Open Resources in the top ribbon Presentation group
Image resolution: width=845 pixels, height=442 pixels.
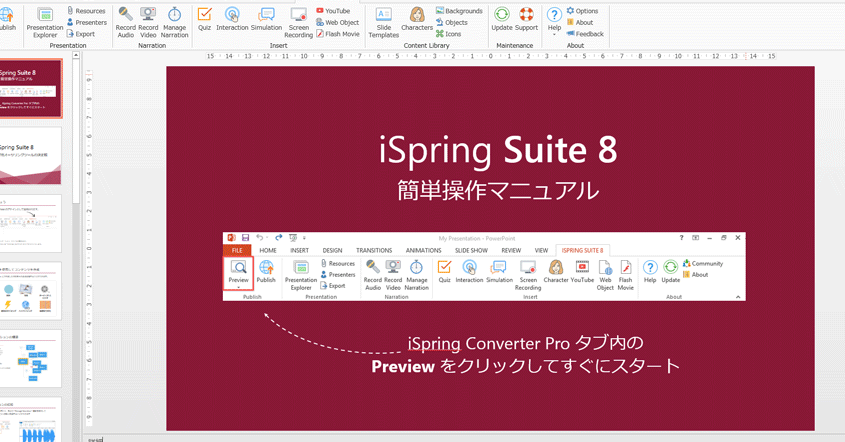tap(86, 11)
